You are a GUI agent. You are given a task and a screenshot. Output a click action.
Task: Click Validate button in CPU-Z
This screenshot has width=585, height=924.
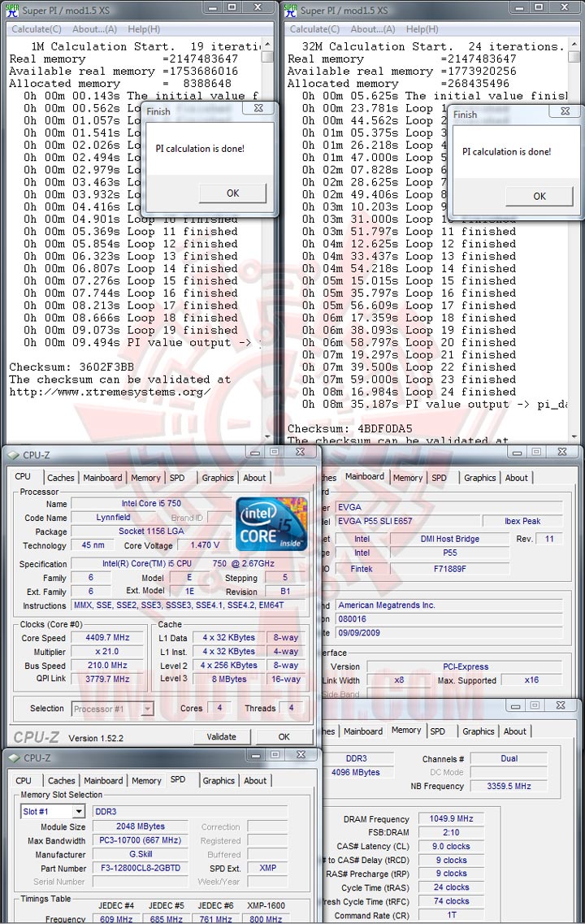coord(222,736)
